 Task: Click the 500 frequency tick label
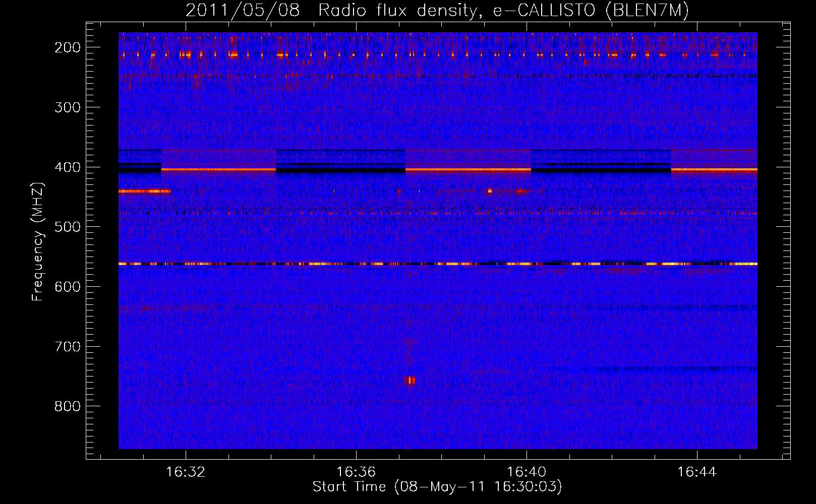coord(68,227)
